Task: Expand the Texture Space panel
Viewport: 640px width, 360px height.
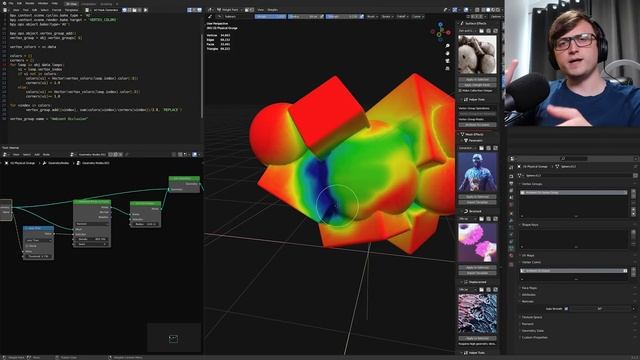Action: pos(532,317)
